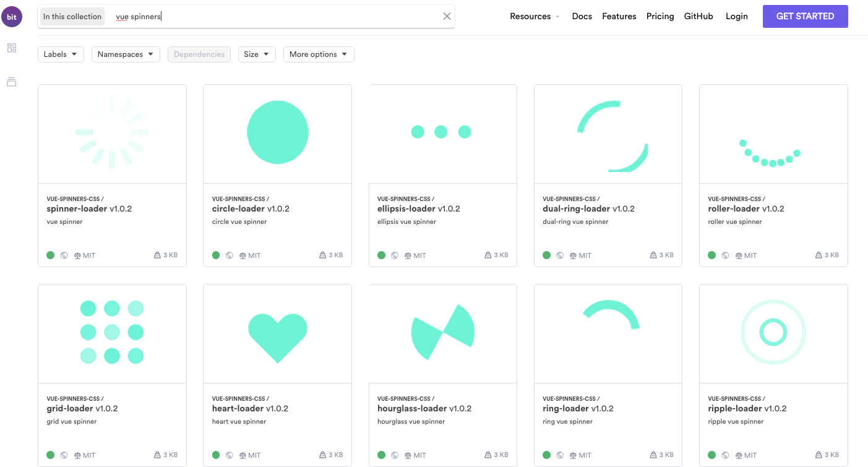
Task: Click globe icon on circle-loader card
Action: tap(229, 255)
